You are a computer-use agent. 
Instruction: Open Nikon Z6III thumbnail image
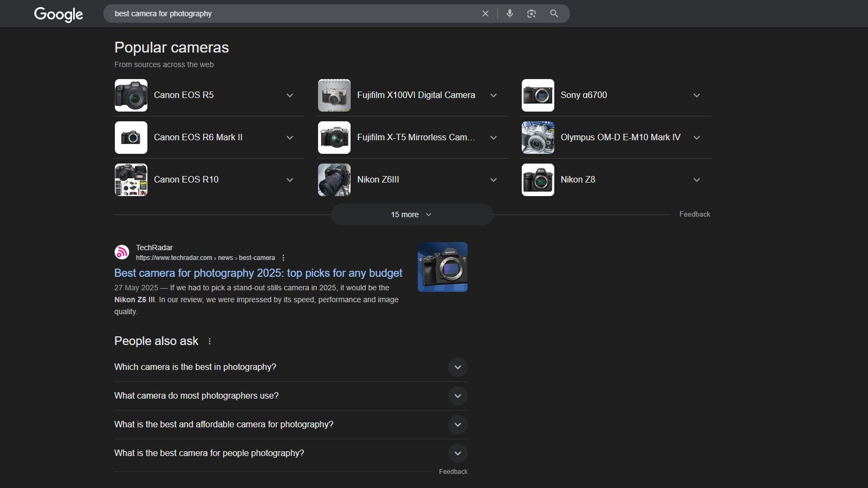pyautogui.click(x=334, y=180)
